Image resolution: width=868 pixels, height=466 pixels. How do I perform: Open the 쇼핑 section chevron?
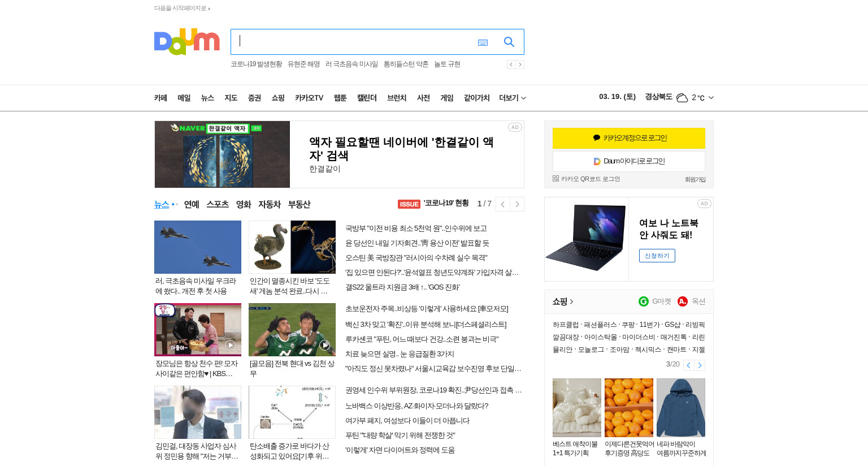click(x=571, y=301)
